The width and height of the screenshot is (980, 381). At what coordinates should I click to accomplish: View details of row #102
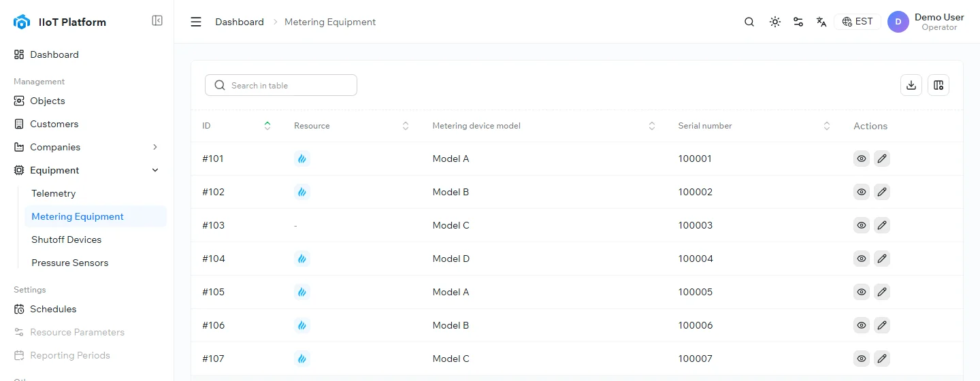[862, 192]
